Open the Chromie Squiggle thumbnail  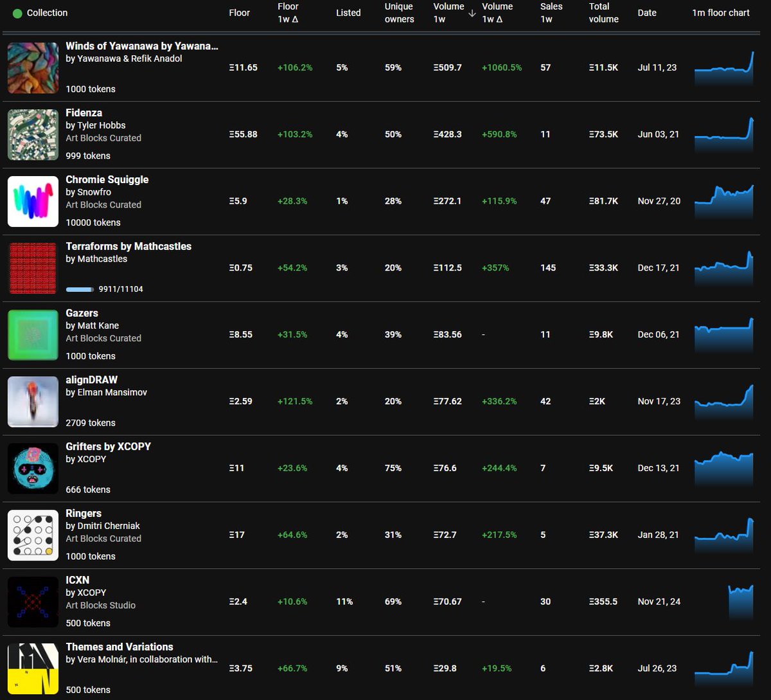33,201
